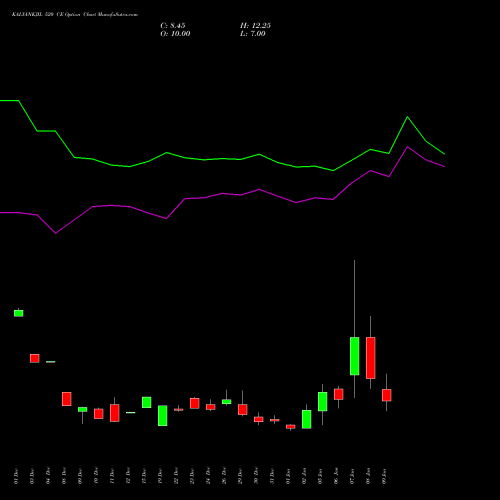The image size is (500, 500).
Task: Click the 09 Jan date label
Action: point(384,476)
